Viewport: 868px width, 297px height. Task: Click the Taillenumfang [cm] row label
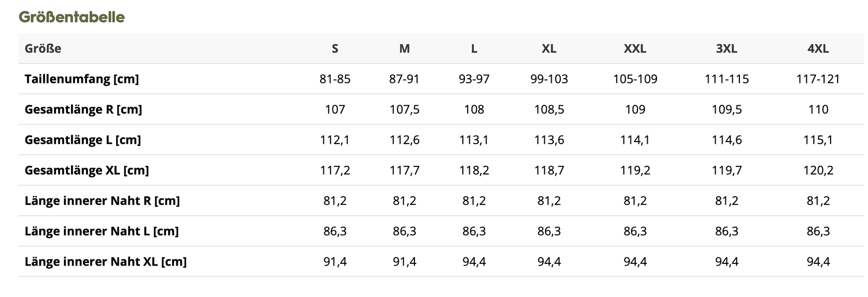pos(81,79)
